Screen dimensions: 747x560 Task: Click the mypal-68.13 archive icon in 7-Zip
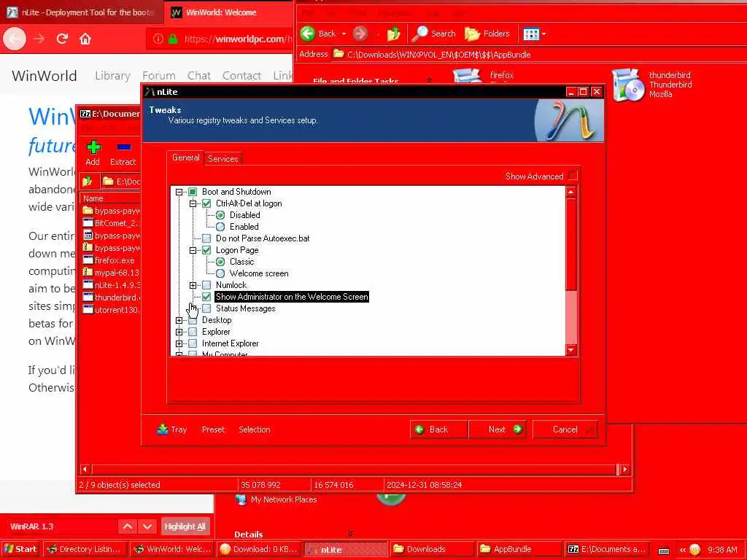[88, 273]
